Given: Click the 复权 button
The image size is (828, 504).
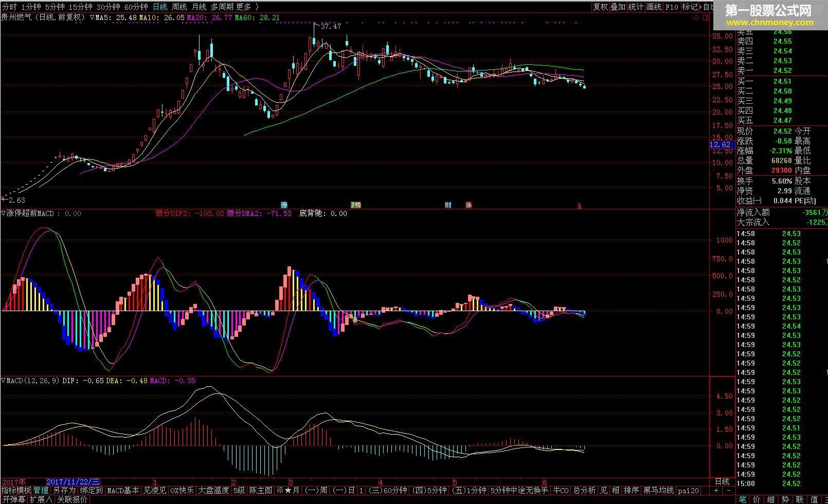Looking at the screenshot, I should [x=600, y=7].
